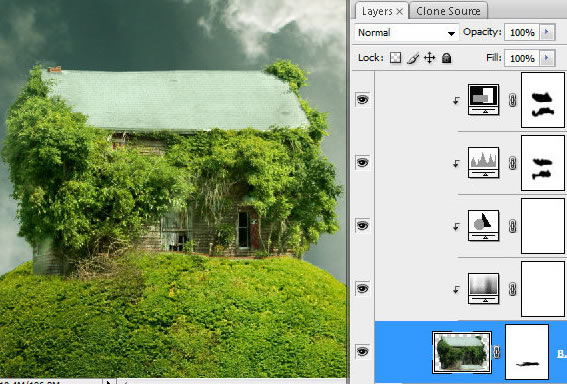Screen dimensions: 567x384
Task: Click the house's red door in canvas
Action: coord(254,232)
